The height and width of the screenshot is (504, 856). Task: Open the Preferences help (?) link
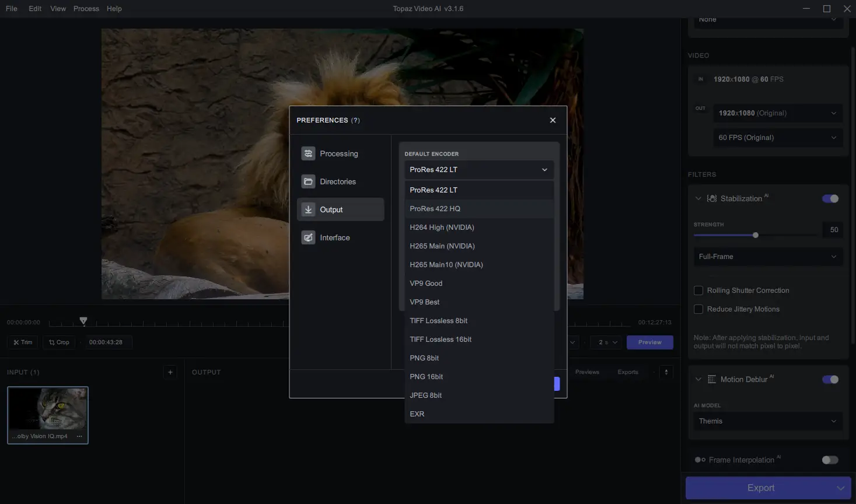pyautogui.click(x=355, y=120)
